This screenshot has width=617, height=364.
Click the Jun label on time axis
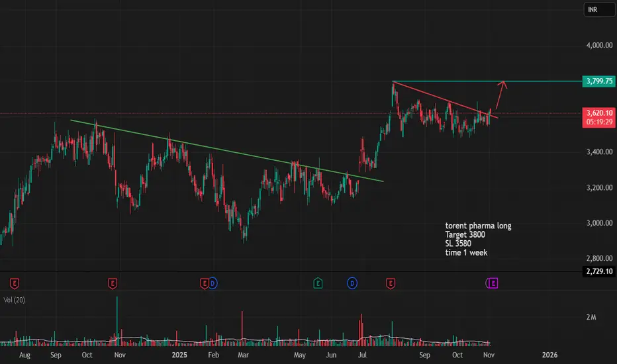coord(331,355)
